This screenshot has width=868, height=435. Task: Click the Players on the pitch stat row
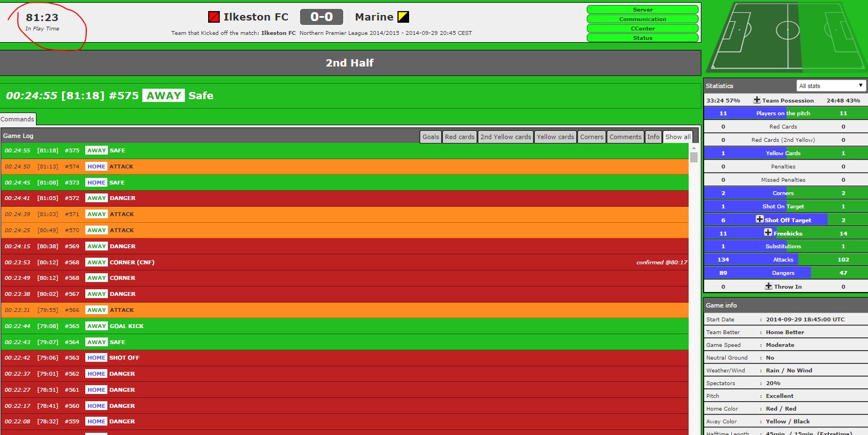[x=786, y=113]
